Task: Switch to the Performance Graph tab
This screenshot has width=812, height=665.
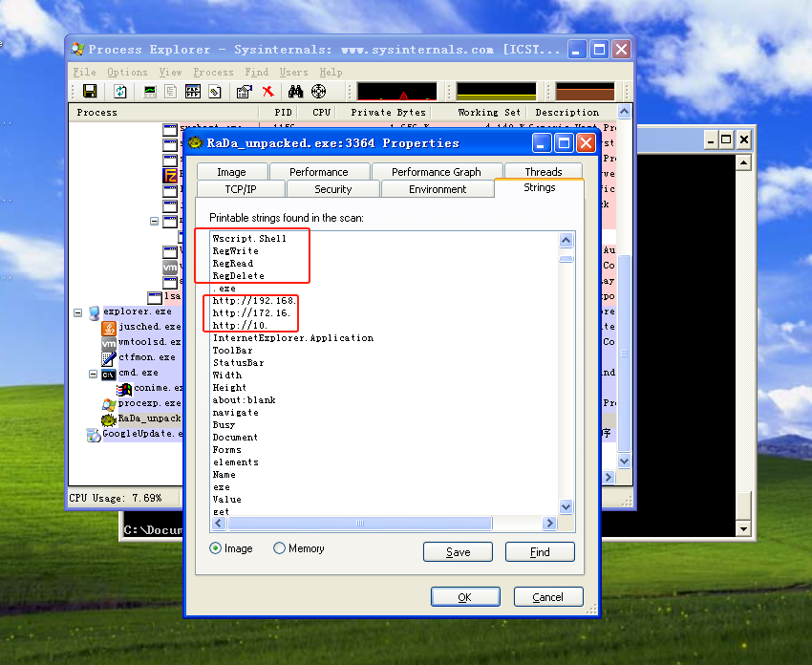Action: 437,171
